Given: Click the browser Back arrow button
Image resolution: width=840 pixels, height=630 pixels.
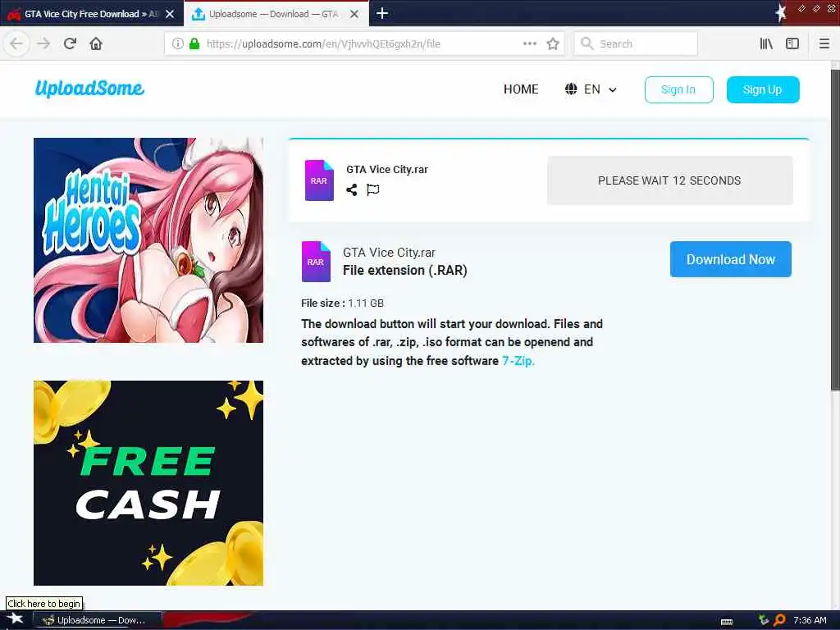Looking at the screenshot, I should point(16,43).
